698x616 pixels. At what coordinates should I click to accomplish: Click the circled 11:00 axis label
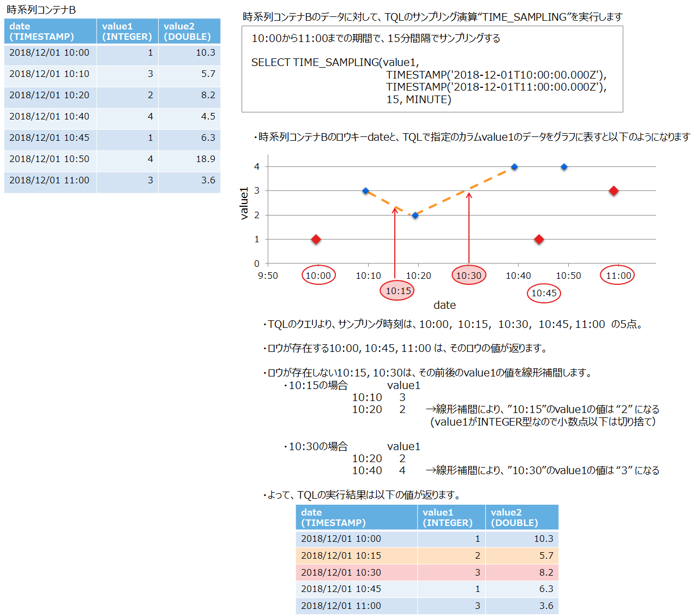tap(618, 276)
